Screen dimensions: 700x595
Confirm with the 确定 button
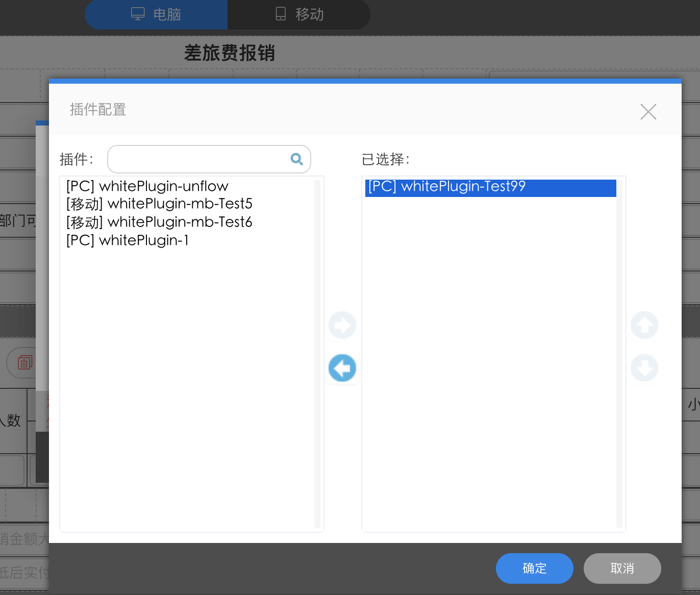click(x=535, y=568)
